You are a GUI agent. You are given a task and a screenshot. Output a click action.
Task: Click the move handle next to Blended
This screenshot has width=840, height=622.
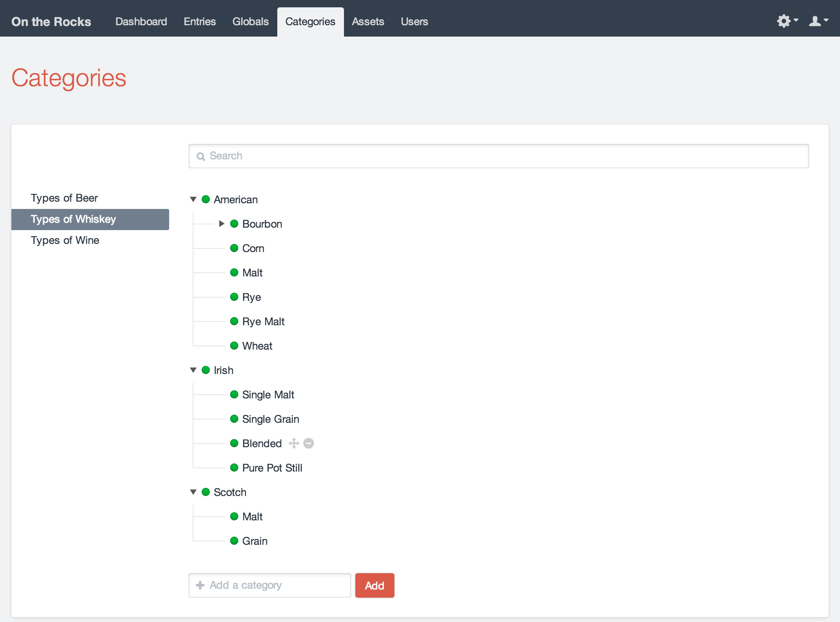coord(294,443)
